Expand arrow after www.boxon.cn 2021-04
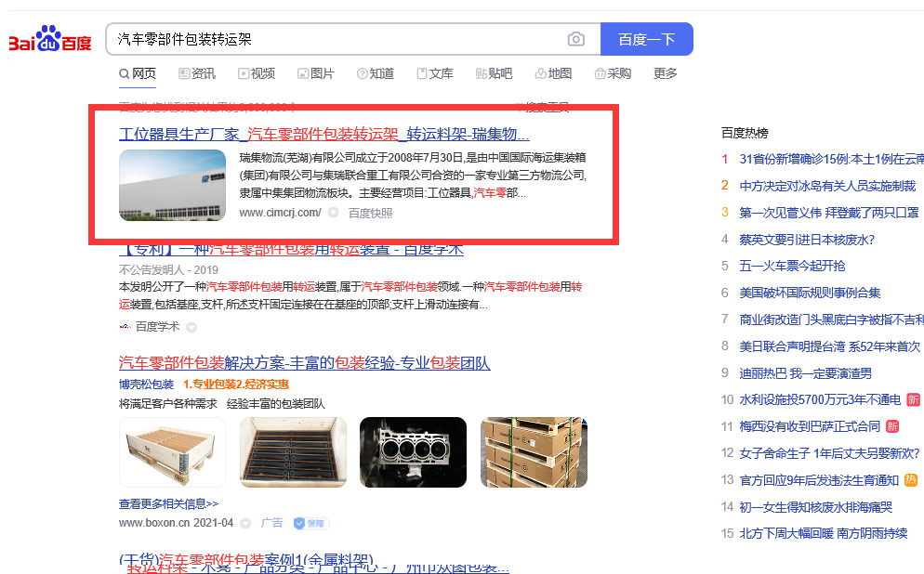This screenshot has height=574, width=924. [x=245, y=523]
